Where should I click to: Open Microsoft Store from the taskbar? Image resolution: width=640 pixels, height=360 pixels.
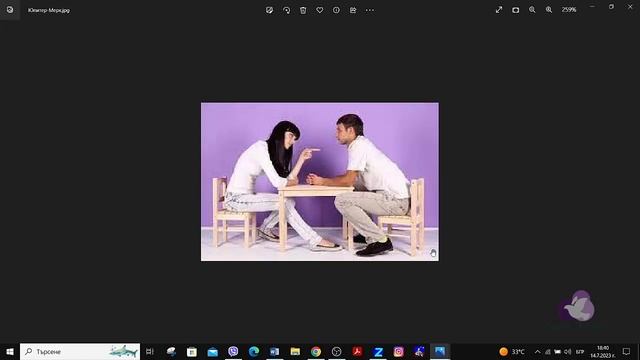point(191,351)
